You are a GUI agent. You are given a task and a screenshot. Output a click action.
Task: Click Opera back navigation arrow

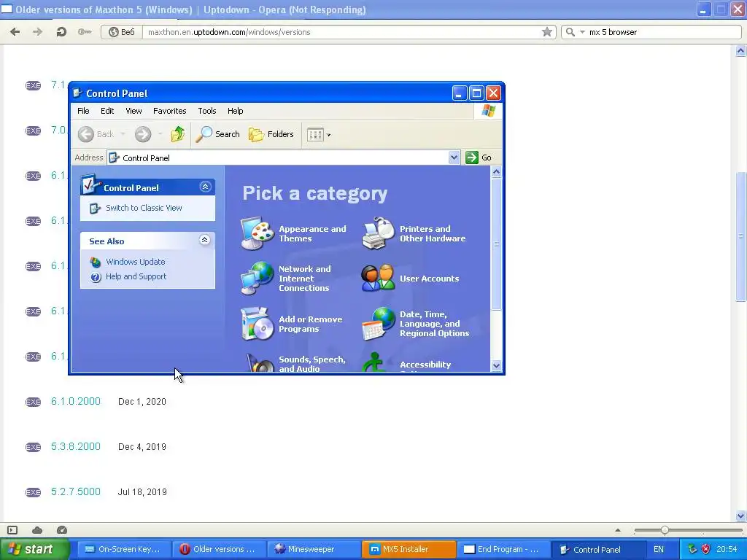(x=15, y=32)
